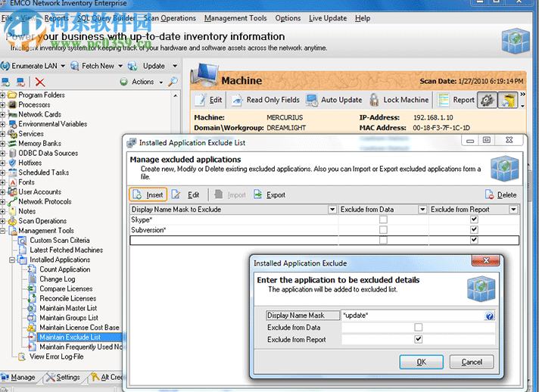This screenshot has height=392, width=539.
Task: Switch to the Manage tab
Action: (x=18, y=377)
